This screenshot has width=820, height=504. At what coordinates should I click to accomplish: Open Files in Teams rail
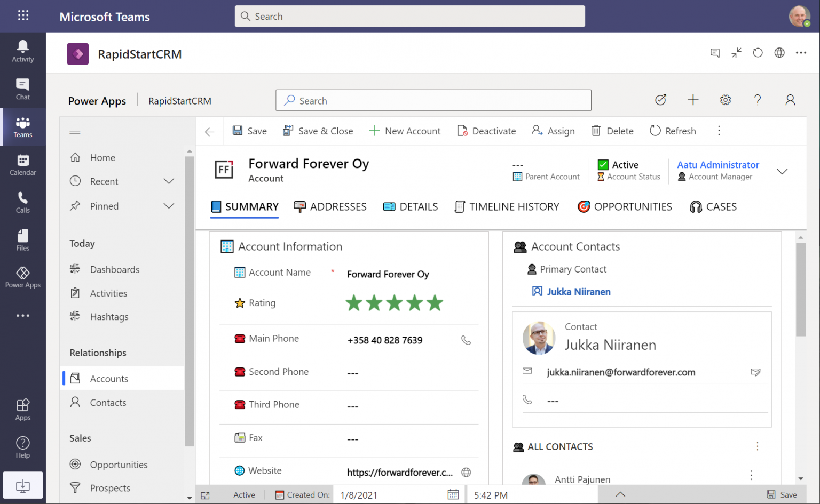tap(23, 241)
